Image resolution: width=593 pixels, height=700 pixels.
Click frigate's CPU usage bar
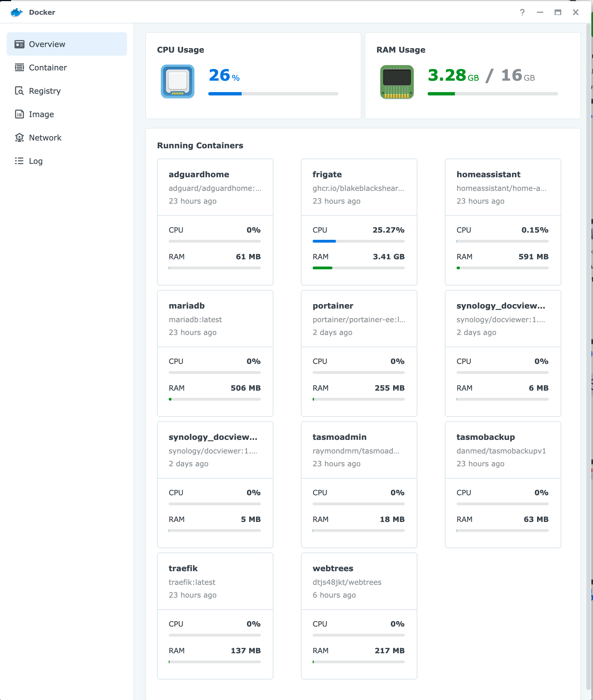(x=359, y=241)
